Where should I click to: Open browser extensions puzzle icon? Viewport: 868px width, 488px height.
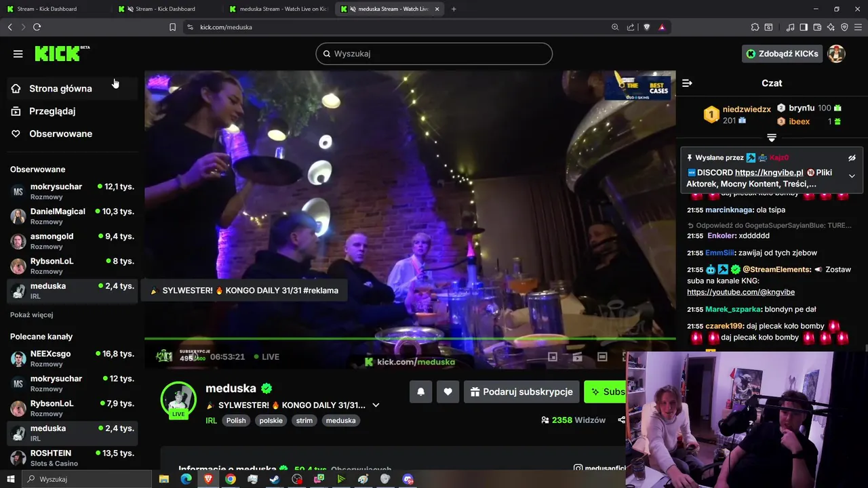click(755, 27)
